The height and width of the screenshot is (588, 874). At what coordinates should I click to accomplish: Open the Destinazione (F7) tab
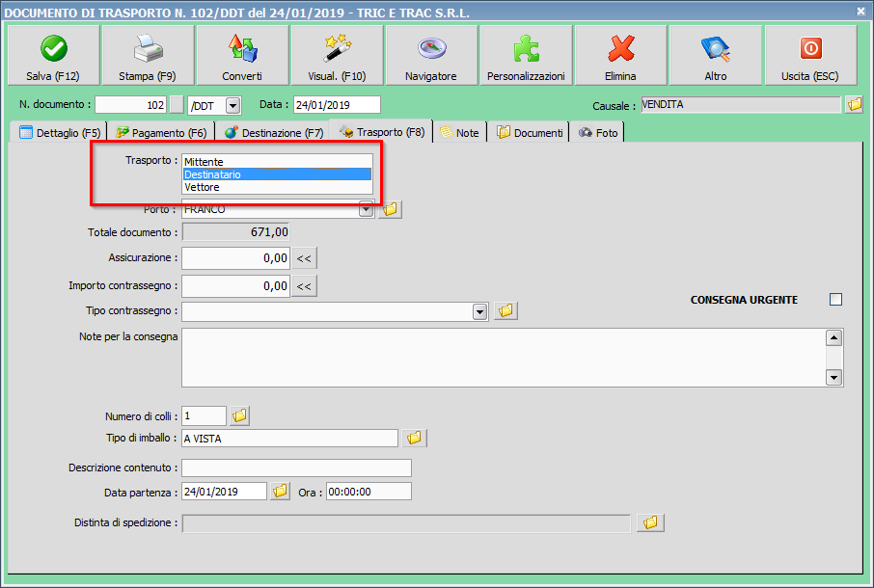(x=274, y=132)
